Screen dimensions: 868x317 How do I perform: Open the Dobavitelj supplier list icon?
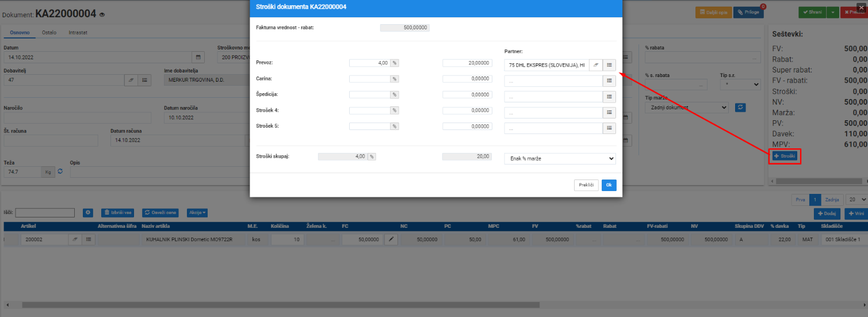tap(144, 81)
